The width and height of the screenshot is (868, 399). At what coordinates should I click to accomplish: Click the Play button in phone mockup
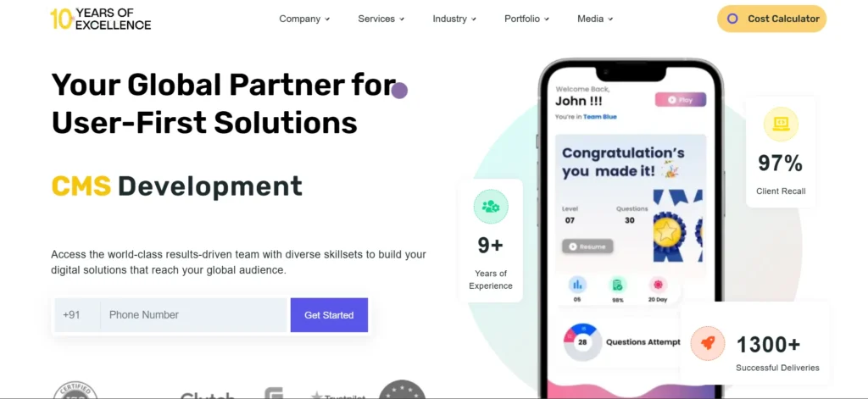click(x=681, y=100)
